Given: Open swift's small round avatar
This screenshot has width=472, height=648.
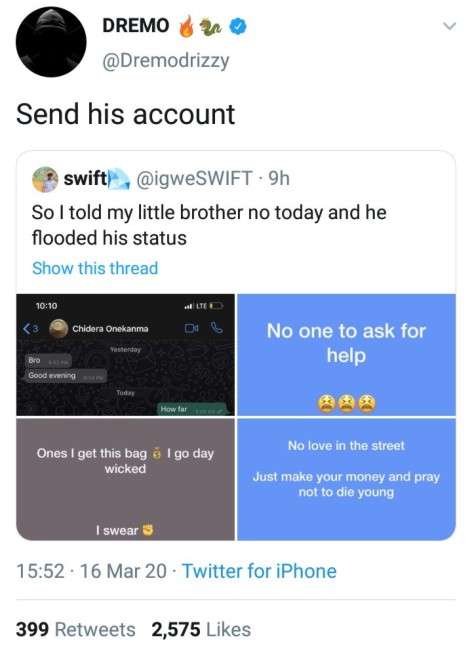Looking at the screenshot, I should pos(45,179).
